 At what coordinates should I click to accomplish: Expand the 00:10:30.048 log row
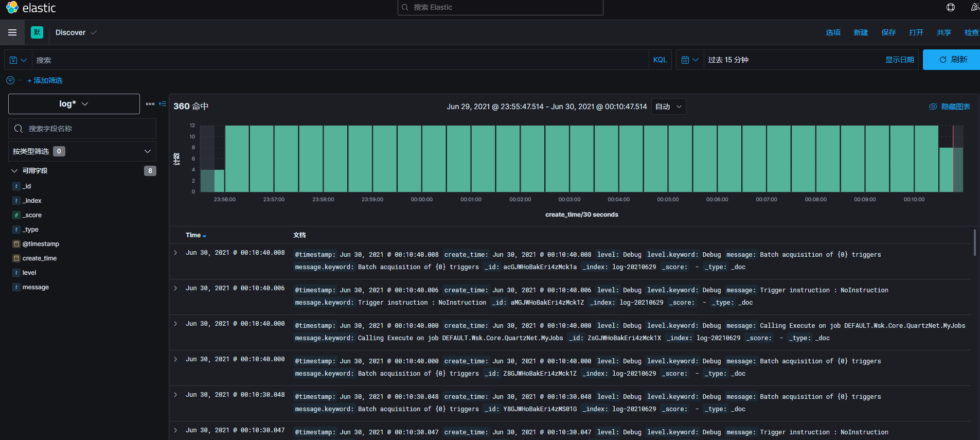(x=175, y=395)
